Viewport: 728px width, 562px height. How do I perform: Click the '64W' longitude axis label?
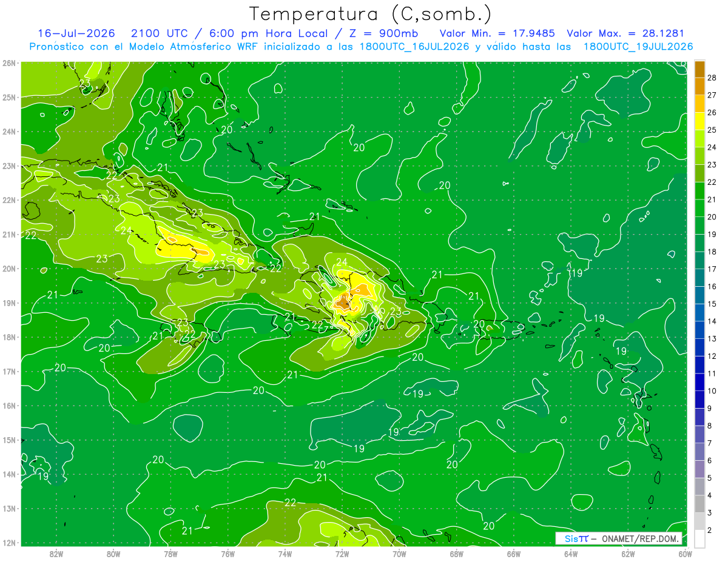click(571, 554)
